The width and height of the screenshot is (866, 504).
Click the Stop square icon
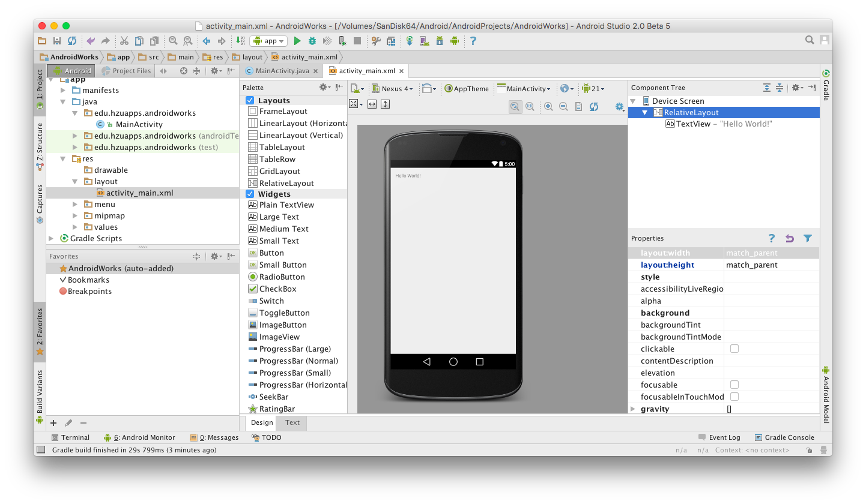coord(357,41)
